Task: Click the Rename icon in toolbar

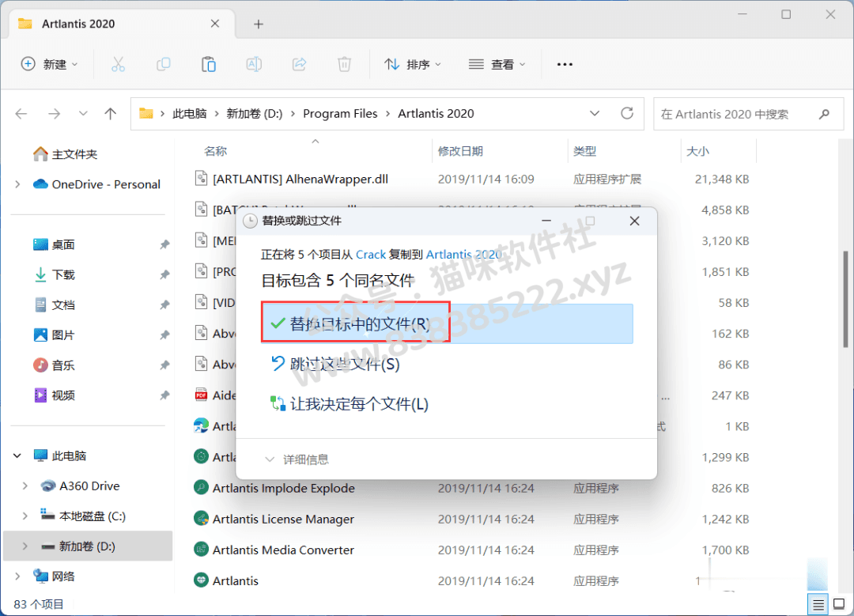Action: tap(254, 64)
